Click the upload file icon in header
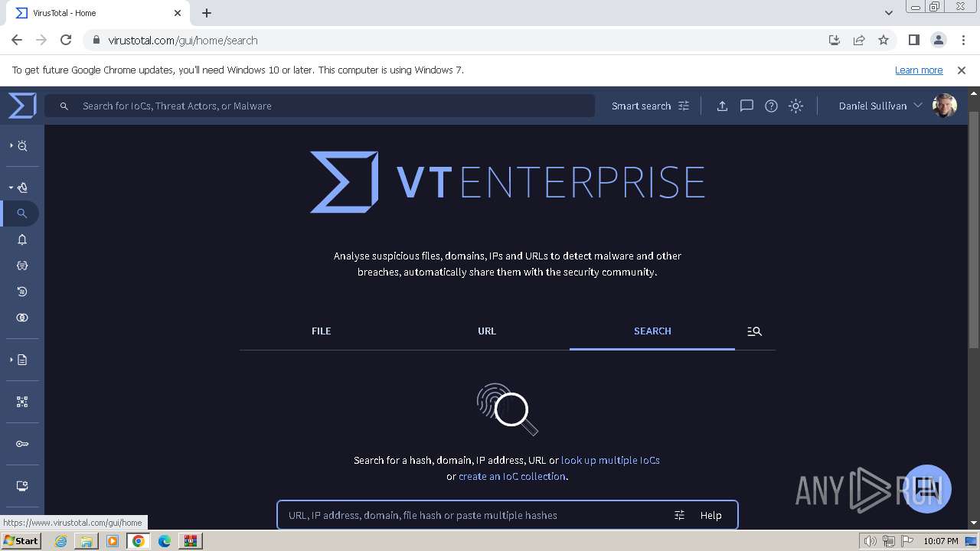This screenshot has width=980, height=551. click(722, 106)
